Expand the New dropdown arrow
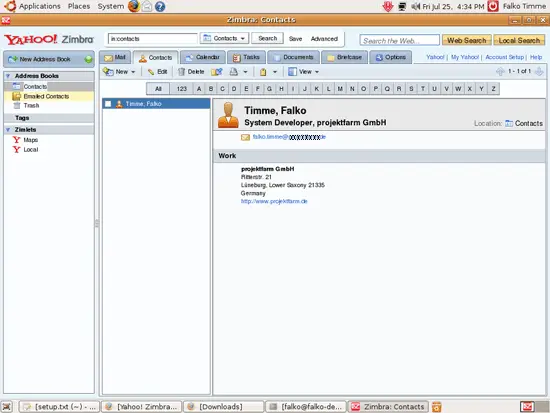The image size is (550, 413). (x=133, y=72)
